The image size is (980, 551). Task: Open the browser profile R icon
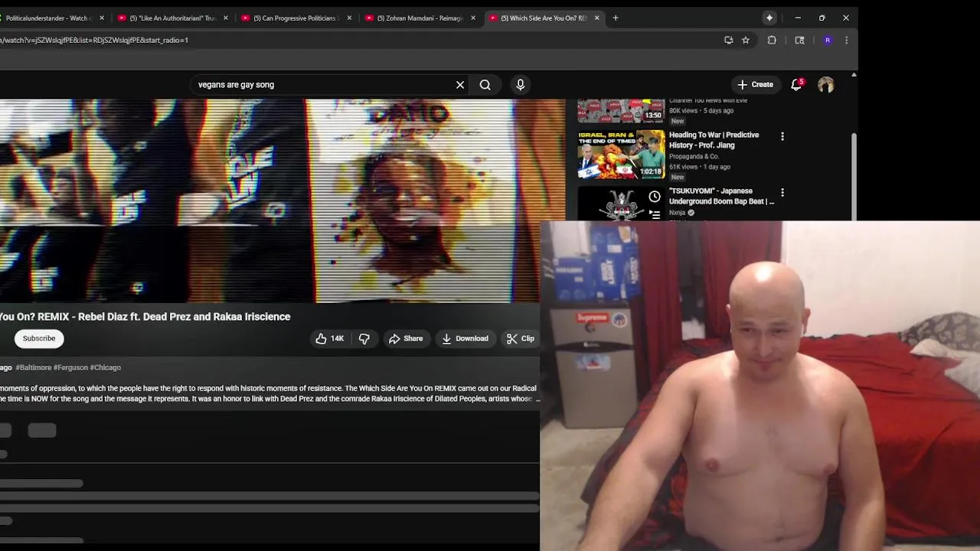(827, 40)
